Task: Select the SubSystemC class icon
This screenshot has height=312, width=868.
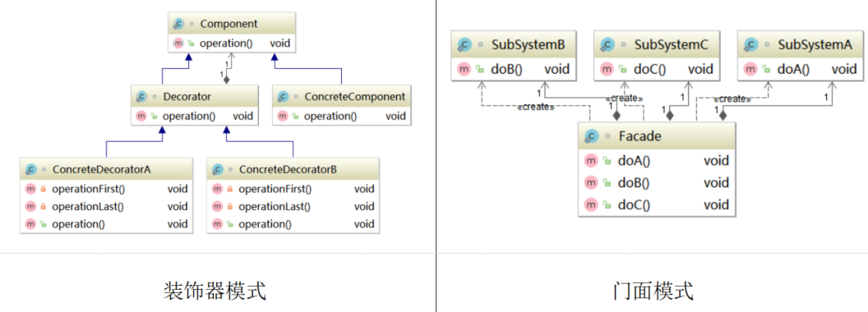Action: (x=608, y=45)
